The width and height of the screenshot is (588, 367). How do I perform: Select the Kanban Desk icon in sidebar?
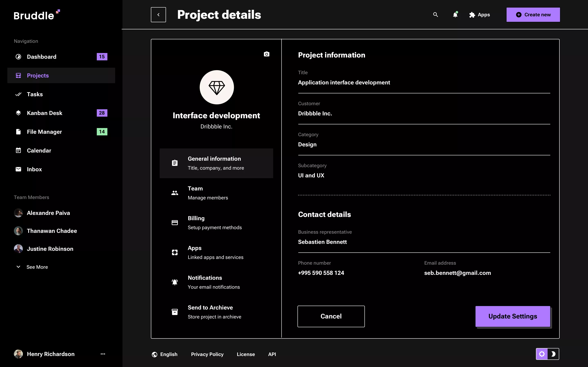(x=18, y=113)
